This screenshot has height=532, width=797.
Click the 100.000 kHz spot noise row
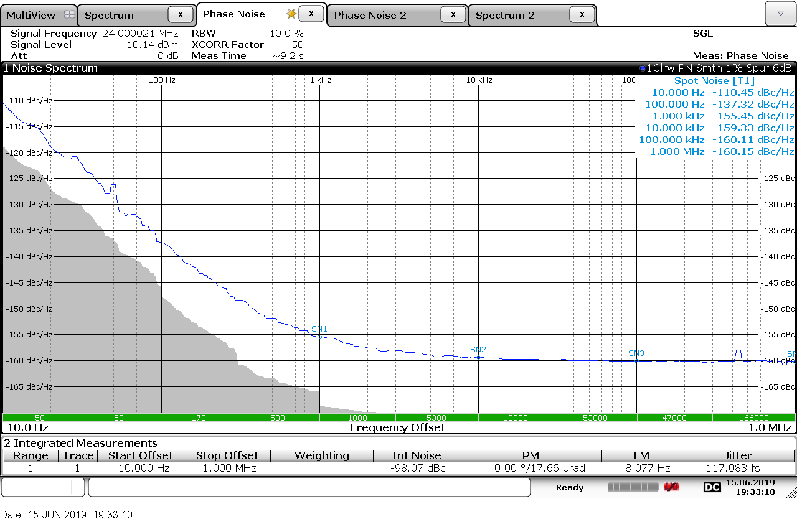pos(717,140)
